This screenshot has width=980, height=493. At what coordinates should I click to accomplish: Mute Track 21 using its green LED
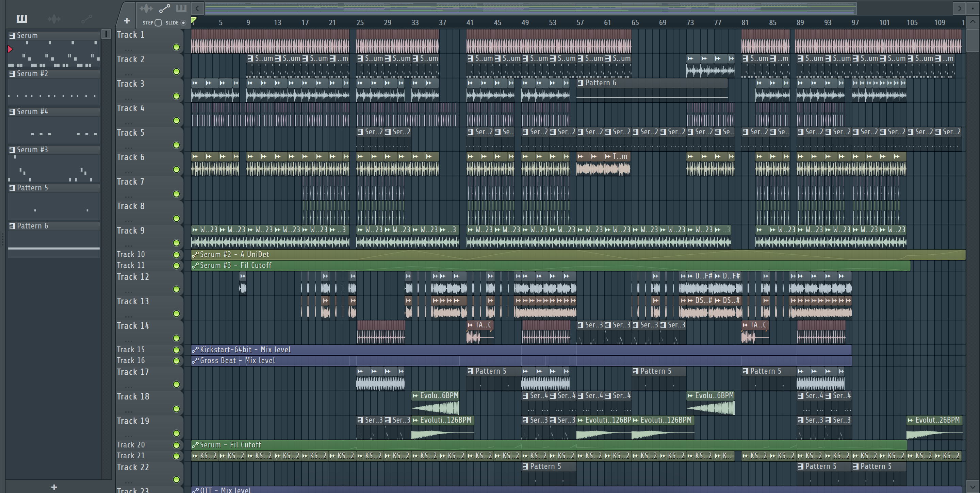coord(176,456)
